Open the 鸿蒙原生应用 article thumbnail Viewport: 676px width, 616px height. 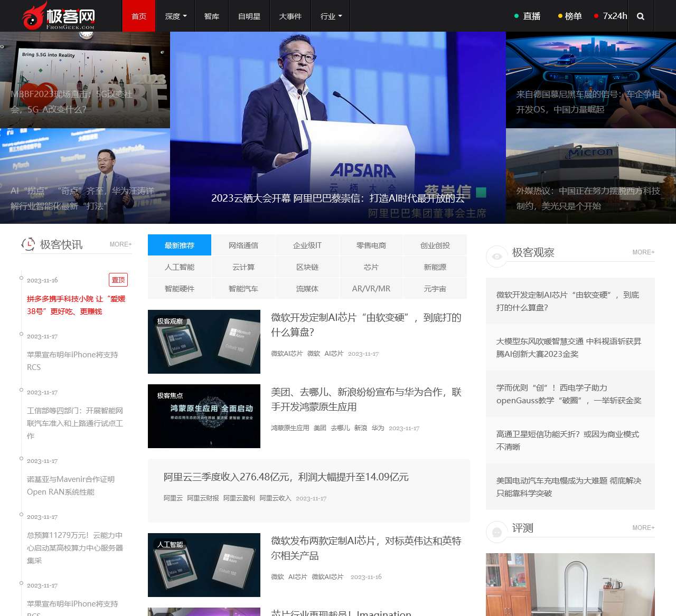[204, 416]
